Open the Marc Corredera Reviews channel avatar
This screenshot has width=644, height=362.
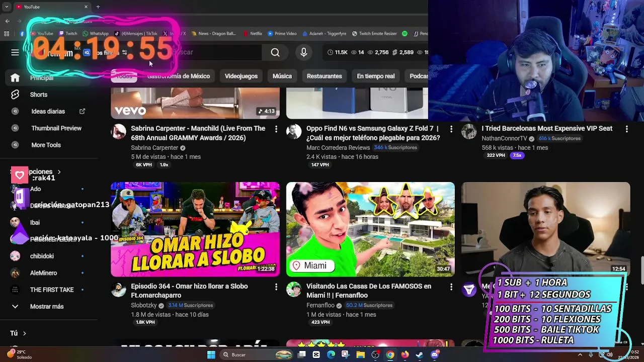pos(294,132)
